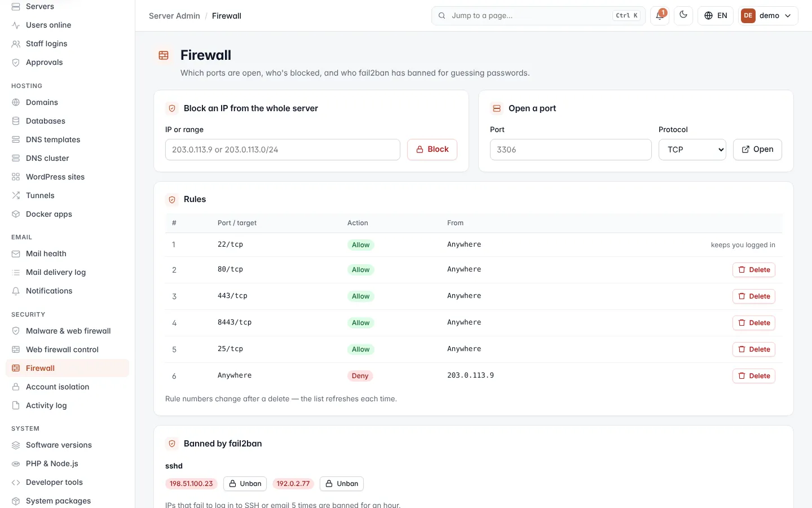Click the Open port button
This screenshot has height=508, width=812.
757,150
